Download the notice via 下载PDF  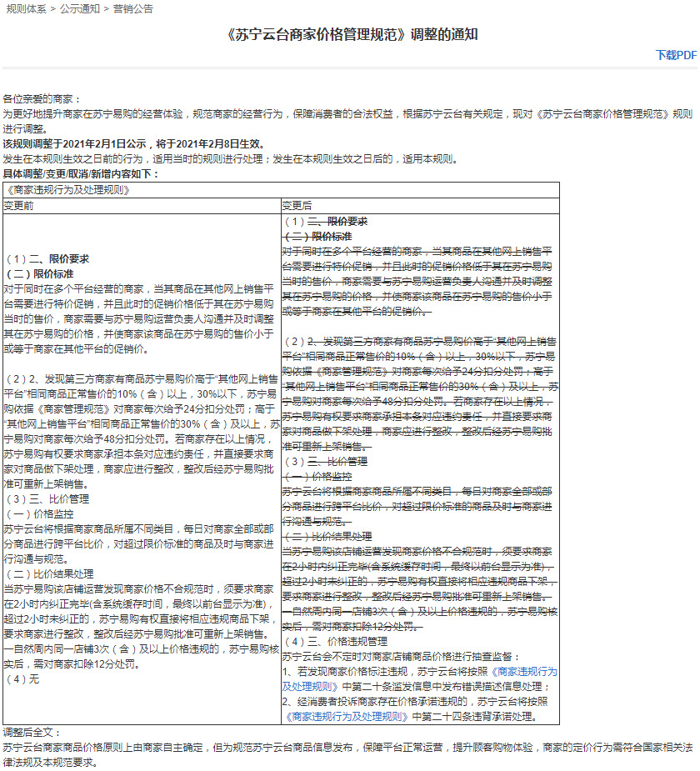[x=677, y=55]
